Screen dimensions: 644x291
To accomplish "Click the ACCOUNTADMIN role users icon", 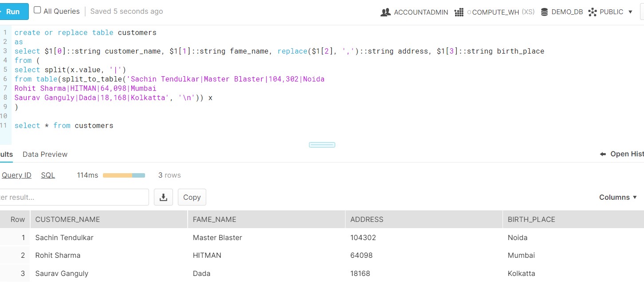I will (x=385, y=12).
